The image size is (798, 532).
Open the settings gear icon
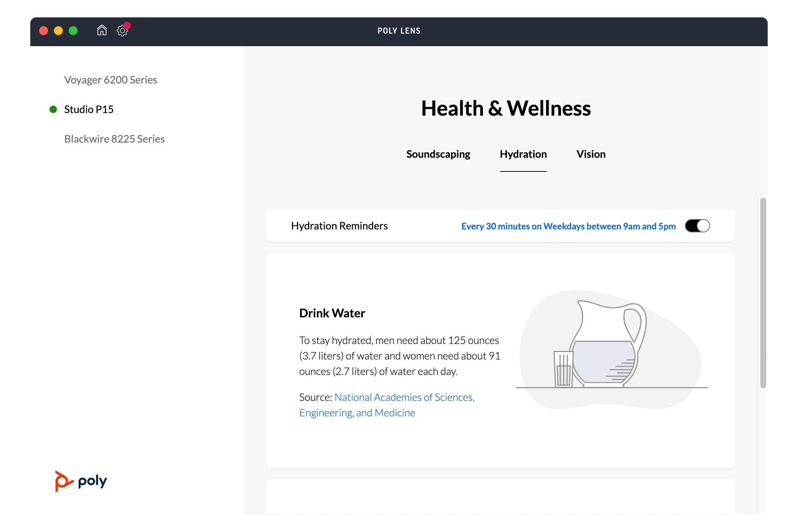[122, 31]
